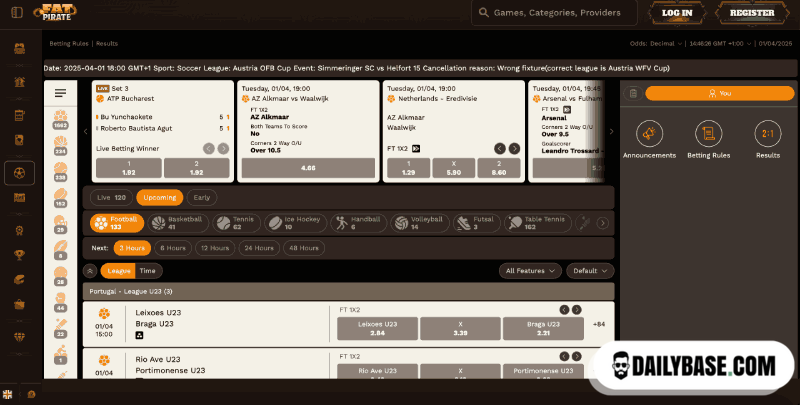Bet on Leixoes U23 at 2.84
This screenshot has height=405, width=800.
point(378,328)
